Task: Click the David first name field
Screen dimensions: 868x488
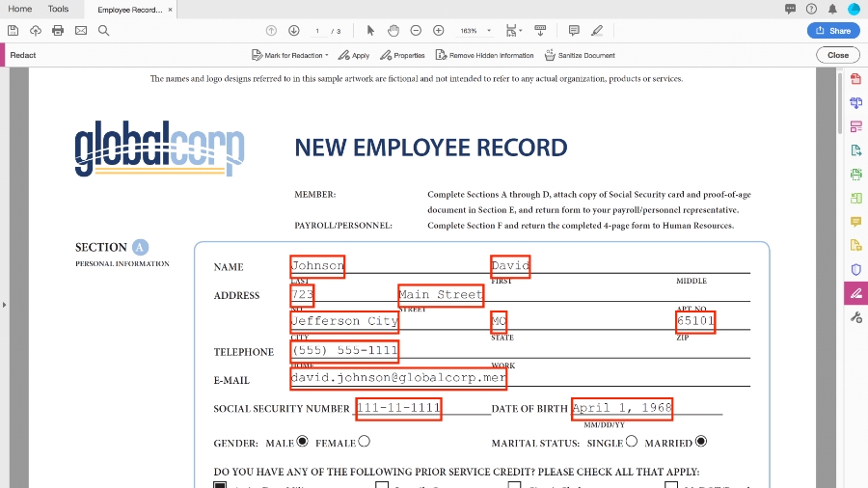Action: [x=510, y=266]
